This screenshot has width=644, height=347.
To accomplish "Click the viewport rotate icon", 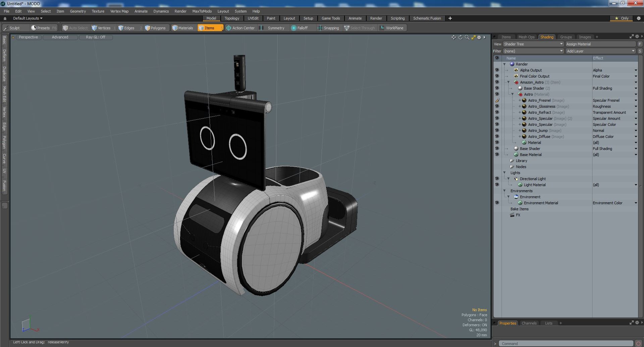I will (x=460, y=37).
